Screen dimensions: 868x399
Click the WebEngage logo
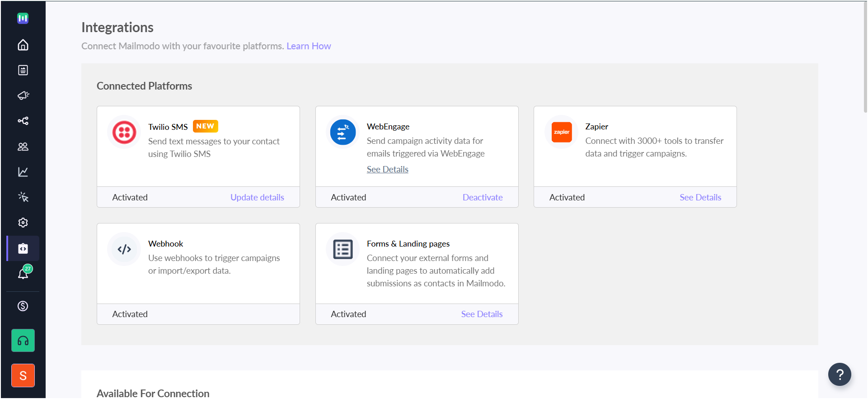click(343, 133)
